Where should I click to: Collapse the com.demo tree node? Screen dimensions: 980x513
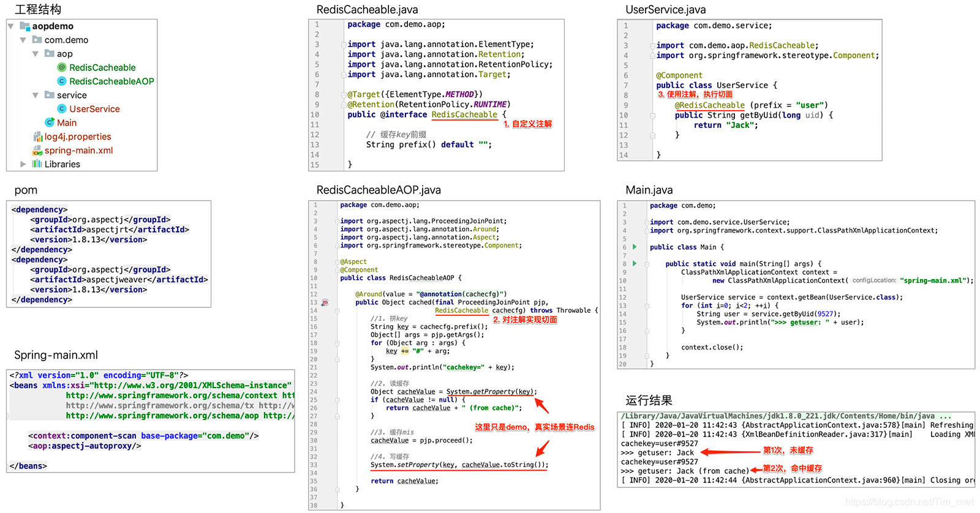coord(23,40)
